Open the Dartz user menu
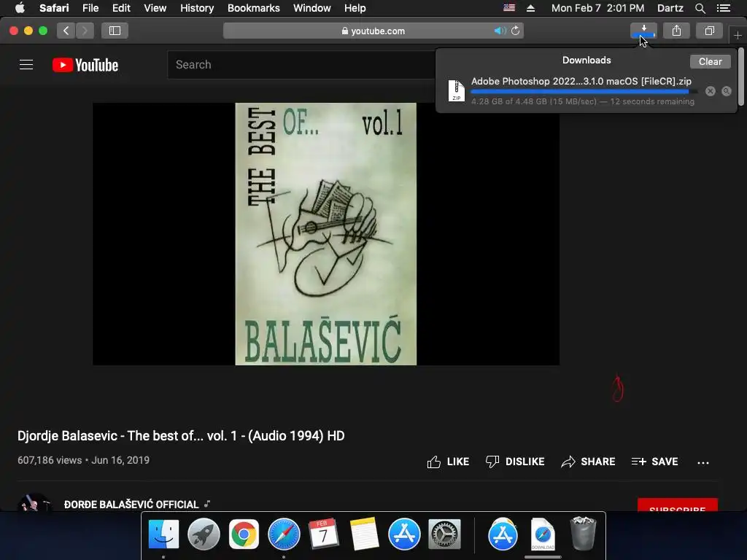Image resolution: width=747 pixels, height=560 pixels. pos(670,8)
